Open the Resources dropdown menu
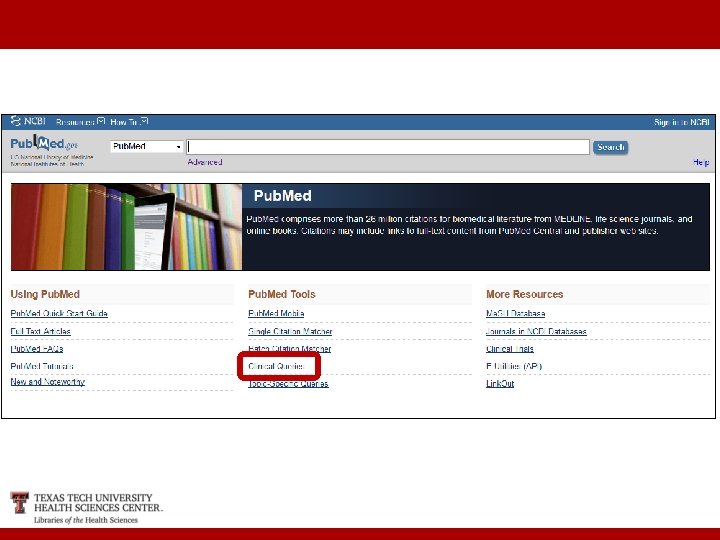Screen dimensions: 720x540 (80, 122)
